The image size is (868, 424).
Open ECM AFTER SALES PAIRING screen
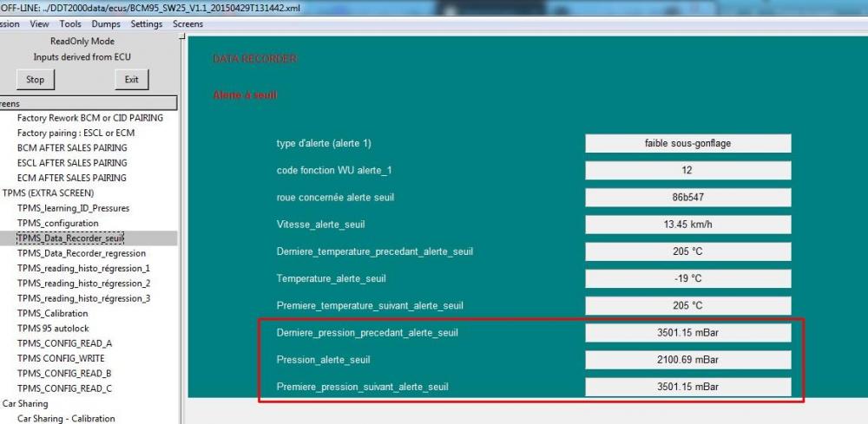click(71, 178)
